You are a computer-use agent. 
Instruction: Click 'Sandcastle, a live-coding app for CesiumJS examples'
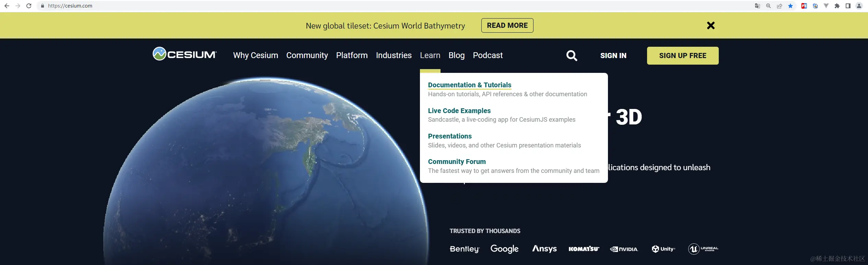502,120
